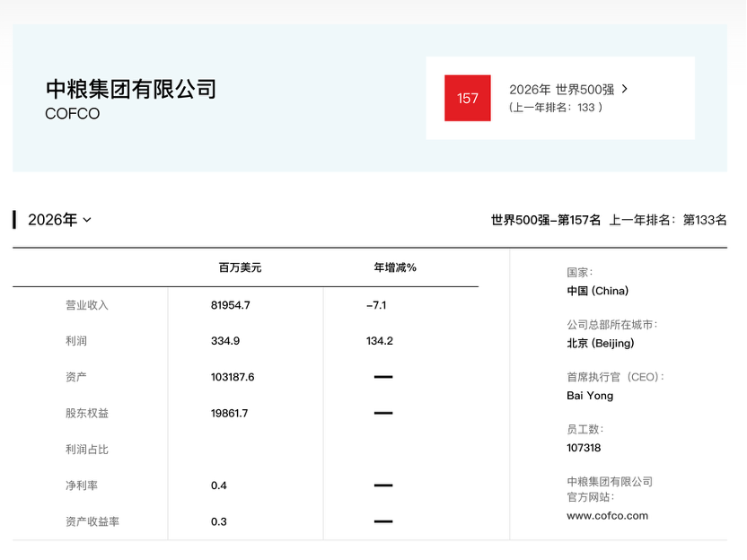This screenshot has height=560, width=747.
Task: Click the 上一年排名：第133名 text
Action: (668, 220)
